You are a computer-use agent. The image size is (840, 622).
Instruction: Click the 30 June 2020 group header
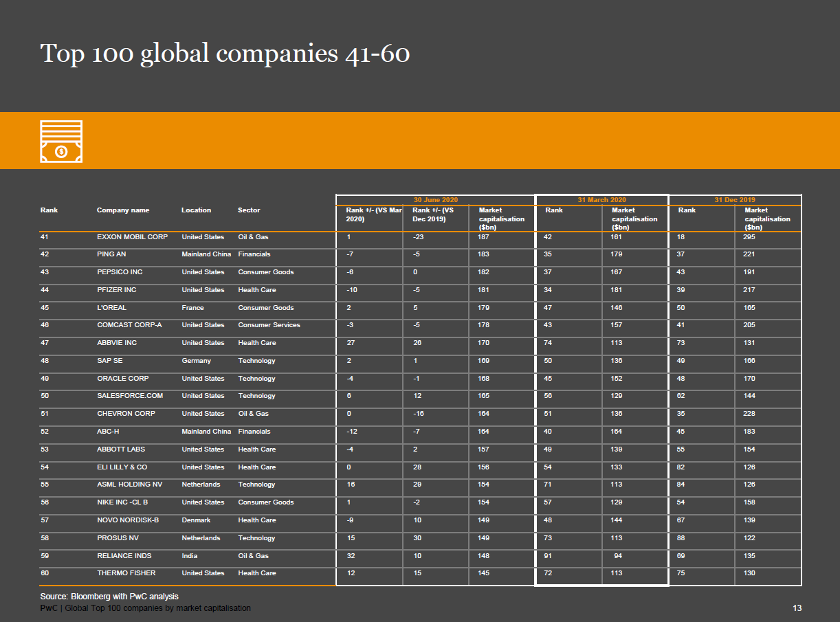(x=435, y=200)
